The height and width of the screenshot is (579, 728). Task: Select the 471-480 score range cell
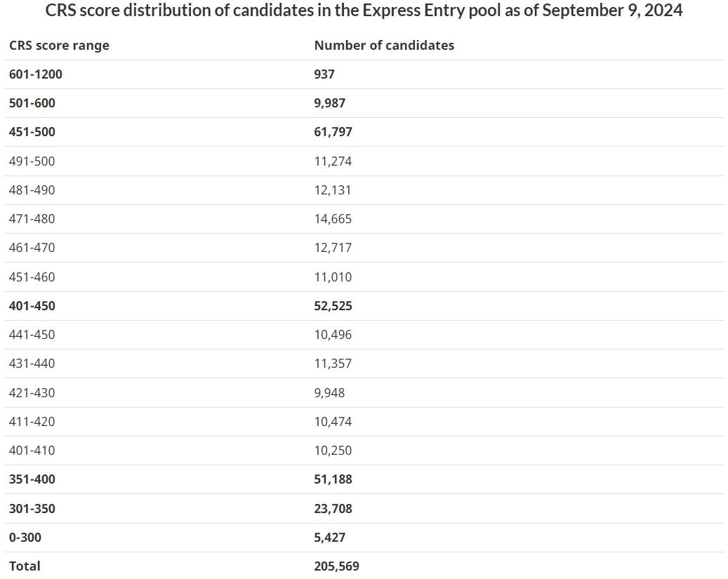32,219
